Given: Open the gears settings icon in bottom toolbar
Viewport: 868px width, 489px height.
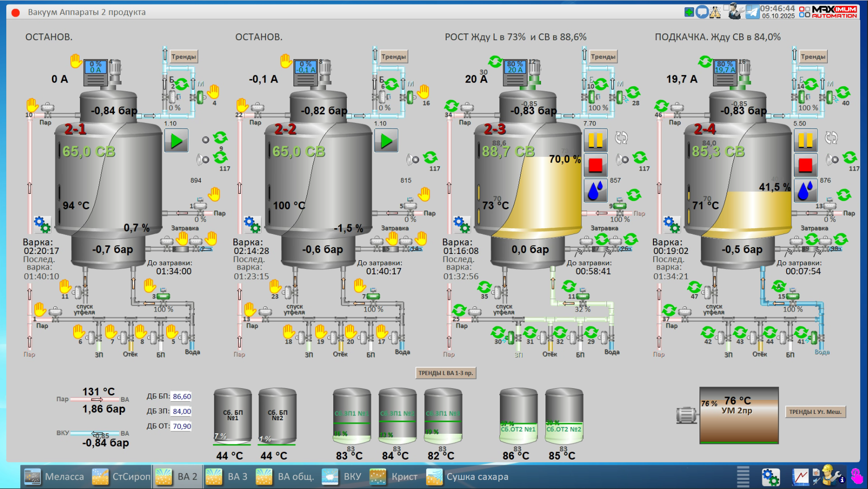Looking at the screenshot, I should pos(770,477).
